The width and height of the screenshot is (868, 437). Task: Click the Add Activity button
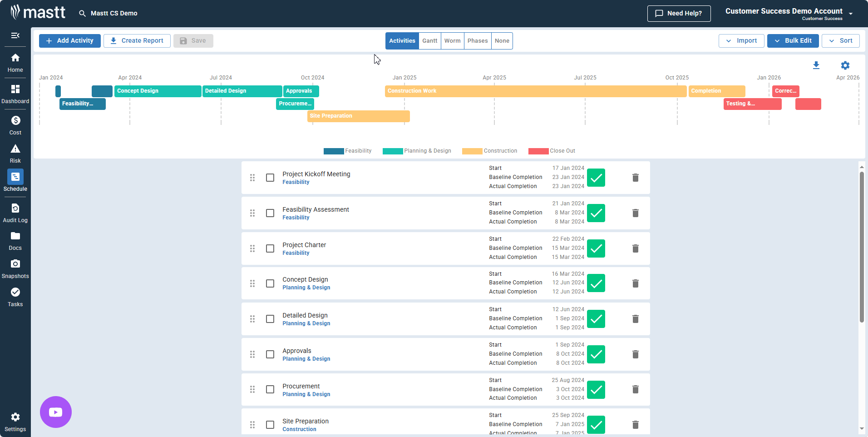pyautogui.click(x=69, y=40)
